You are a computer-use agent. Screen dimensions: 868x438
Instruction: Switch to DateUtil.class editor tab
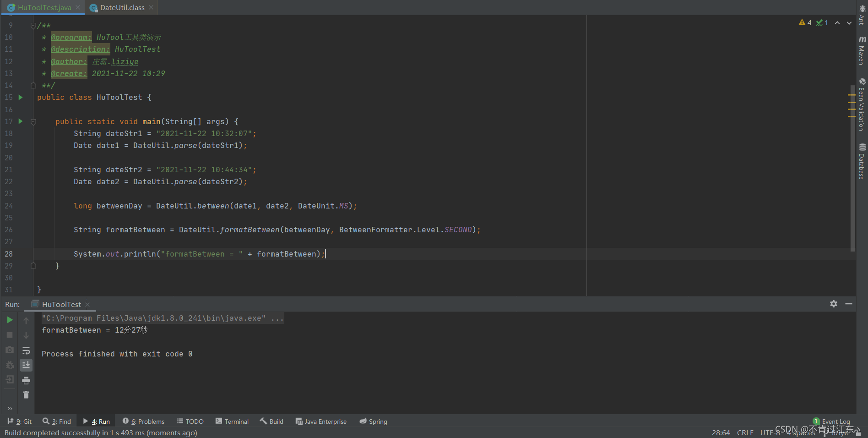tap(122, 7)
